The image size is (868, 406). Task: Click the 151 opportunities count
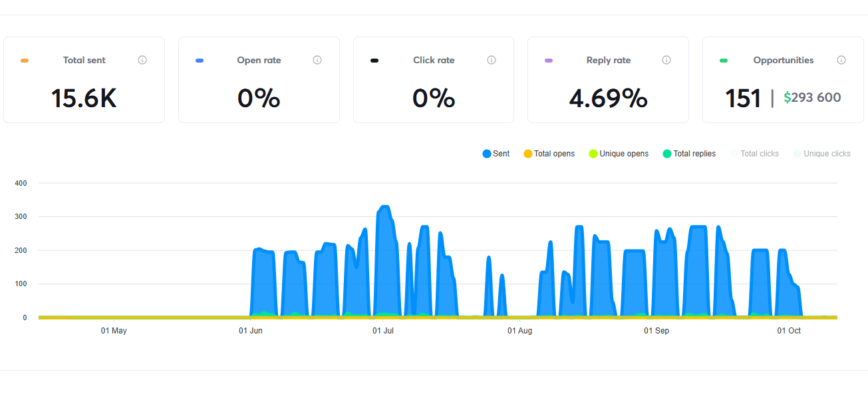coord(743,99)
